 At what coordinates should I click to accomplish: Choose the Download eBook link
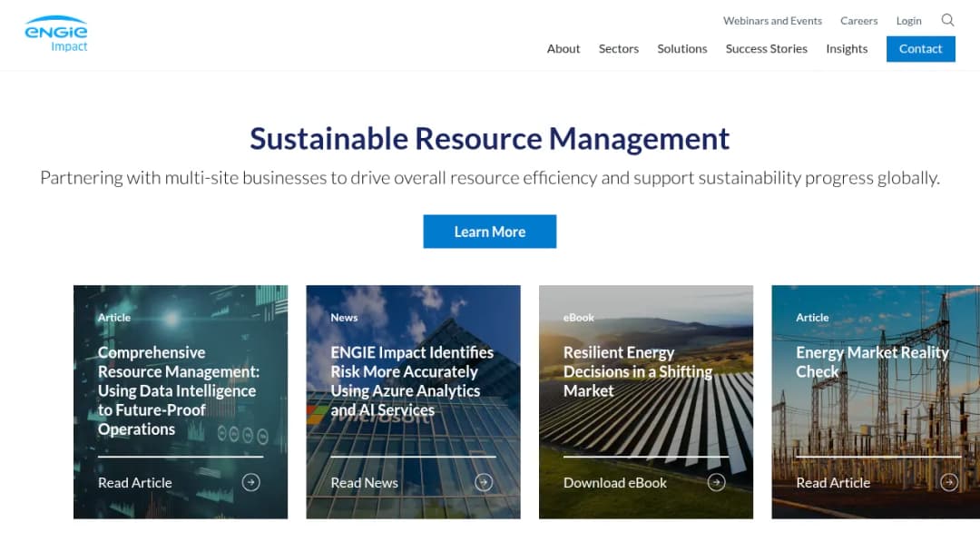(x=615, y=483)
